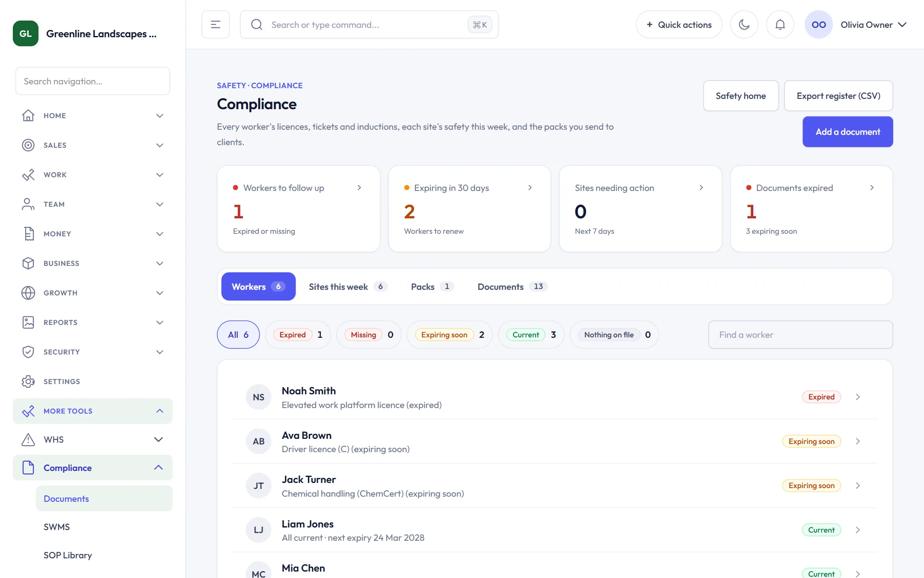Click the WHS warning triangle icon
The width and height of the screenshot is (924, 578).
tap(28, 439)
